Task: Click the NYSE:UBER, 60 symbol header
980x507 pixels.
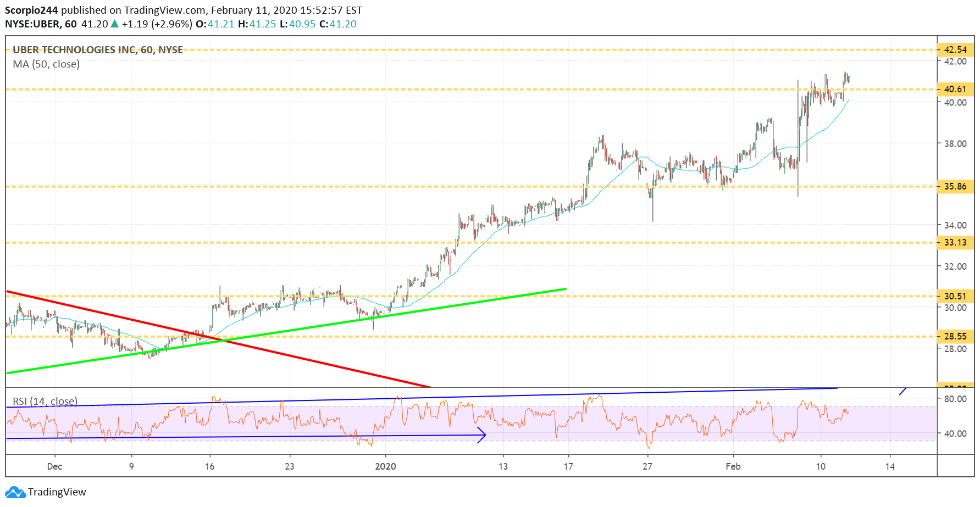Action: coord(41,24)
